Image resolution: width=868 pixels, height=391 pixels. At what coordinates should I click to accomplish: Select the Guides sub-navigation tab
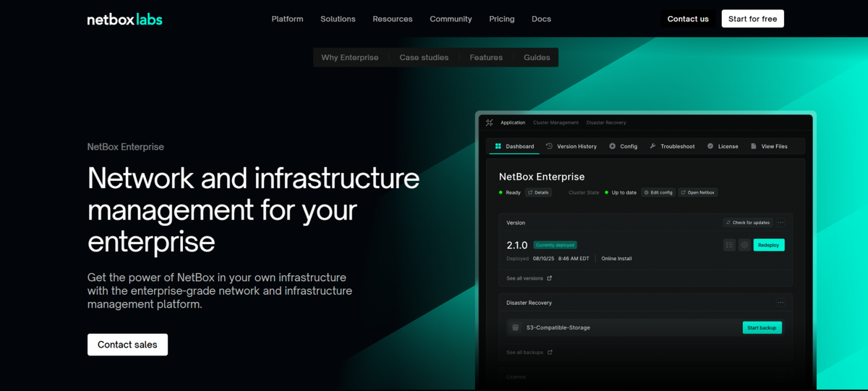pyautogui.click(x=537, y=57)
